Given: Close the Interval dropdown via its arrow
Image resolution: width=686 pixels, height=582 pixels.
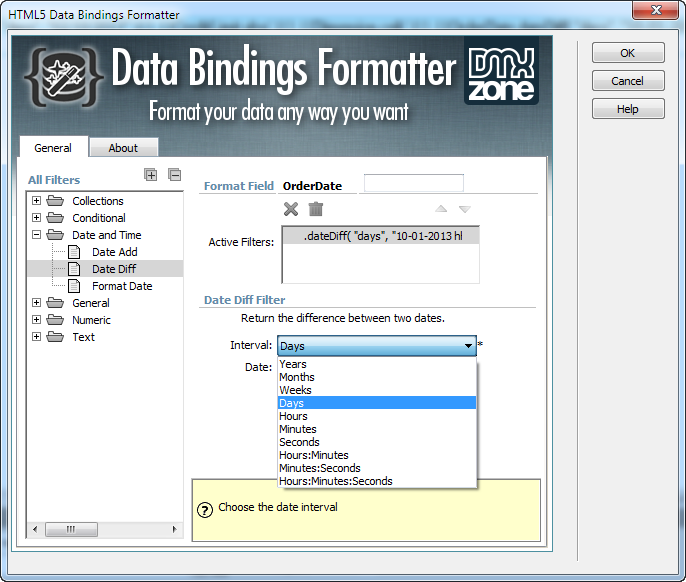Looking at the screenshot, I should (x=468, y=346).
